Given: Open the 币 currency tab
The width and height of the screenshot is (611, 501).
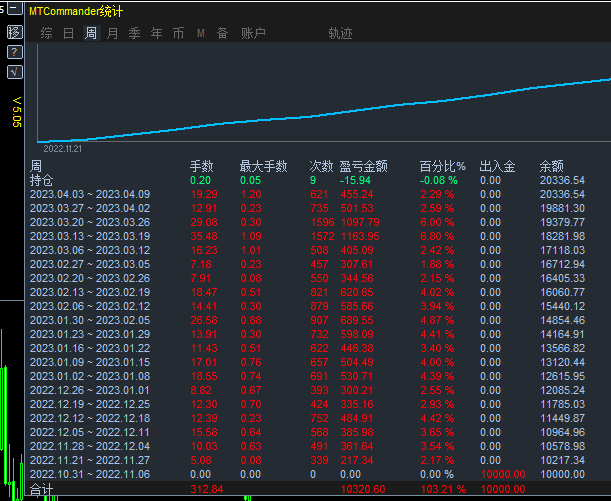Looking at the screenshot, I should (178, 33).
